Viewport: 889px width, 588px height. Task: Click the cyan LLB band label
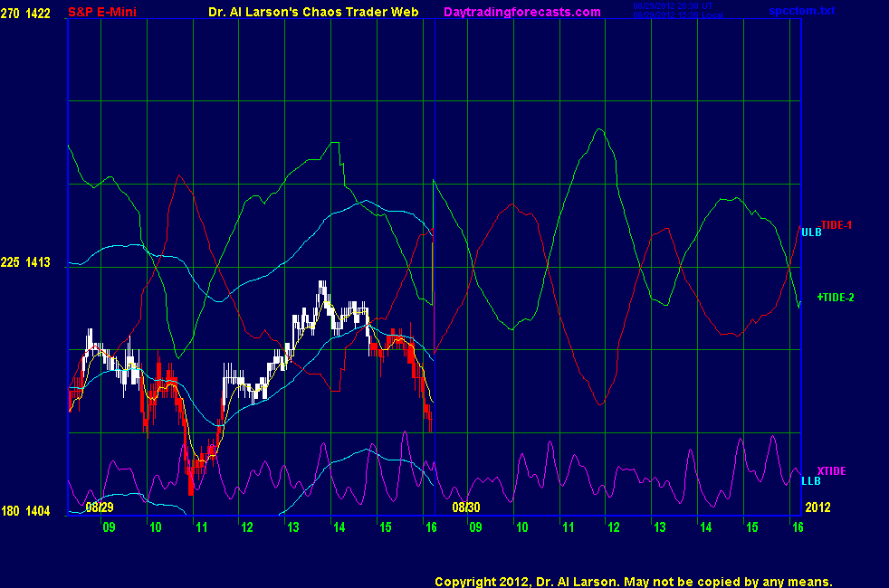(x=810, y=480)
